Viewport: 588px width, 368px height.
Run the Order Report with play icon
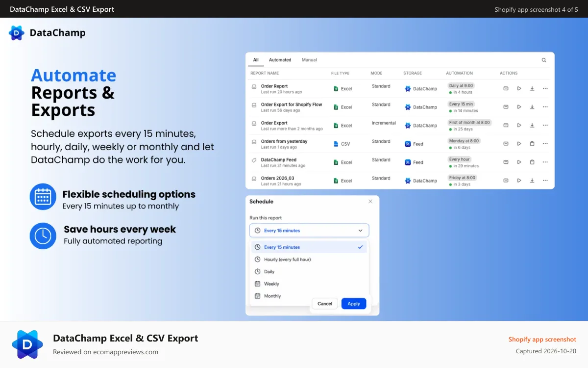point(519,88)
